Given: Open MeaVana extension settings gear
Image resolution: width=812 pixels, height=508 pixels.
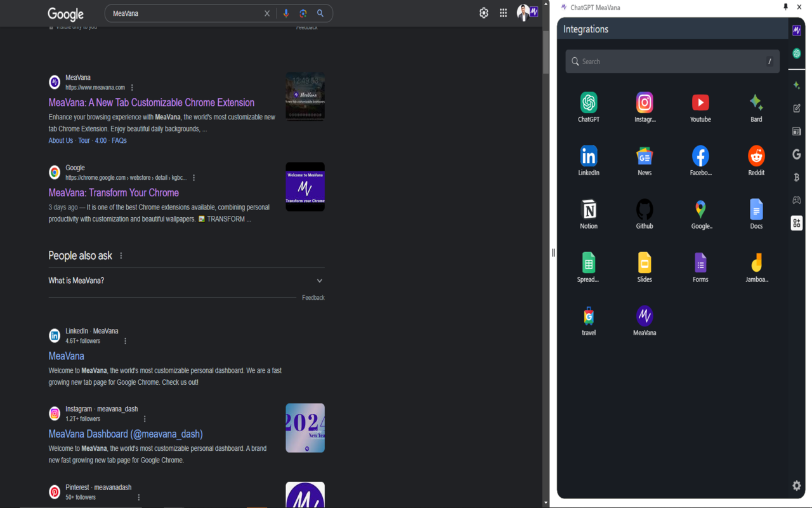Looking at the screenshot, I should point(796,485).
